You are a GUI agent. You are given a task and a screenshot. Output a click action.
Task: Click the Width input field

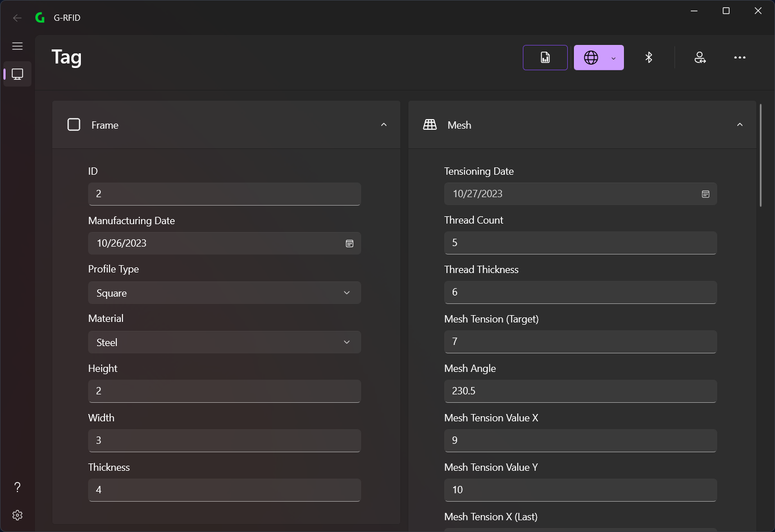(225, 440)
